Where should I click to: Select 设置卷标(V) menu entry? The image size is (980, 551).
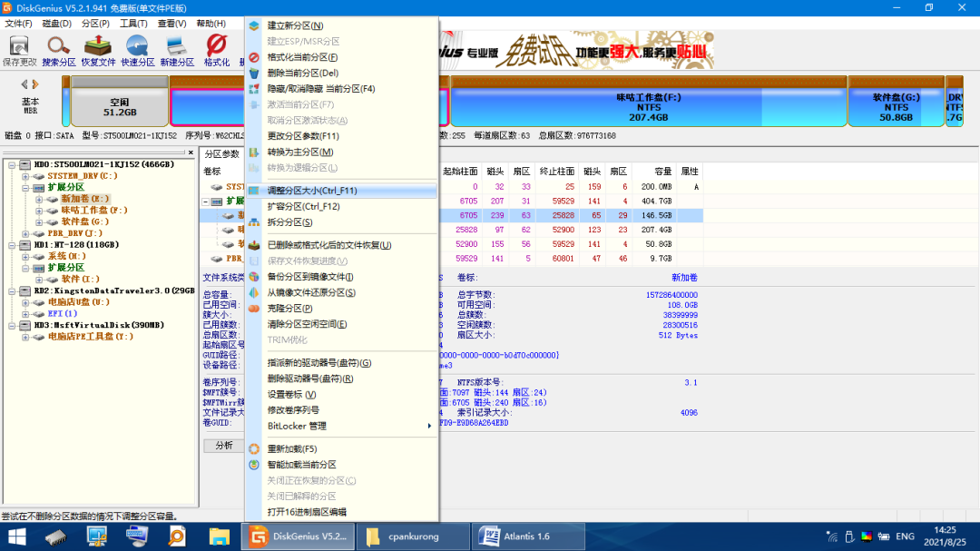click(x=342, y=395)
